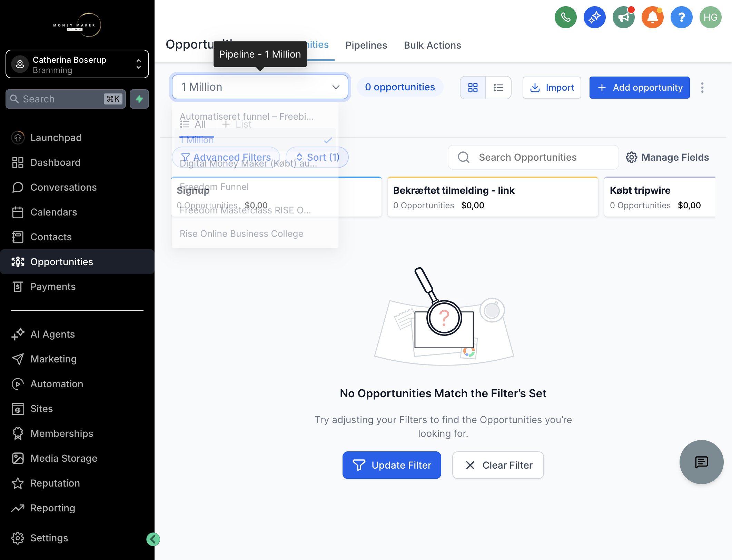Select Rise Online Business College pipeline option
Viewport: 732px width, 560px height.
[255, 234]
